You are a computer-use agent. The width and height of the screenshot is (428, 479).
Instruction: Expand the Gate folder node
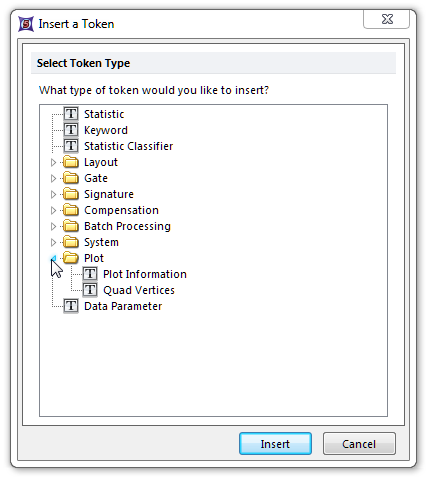coord(53,178)
